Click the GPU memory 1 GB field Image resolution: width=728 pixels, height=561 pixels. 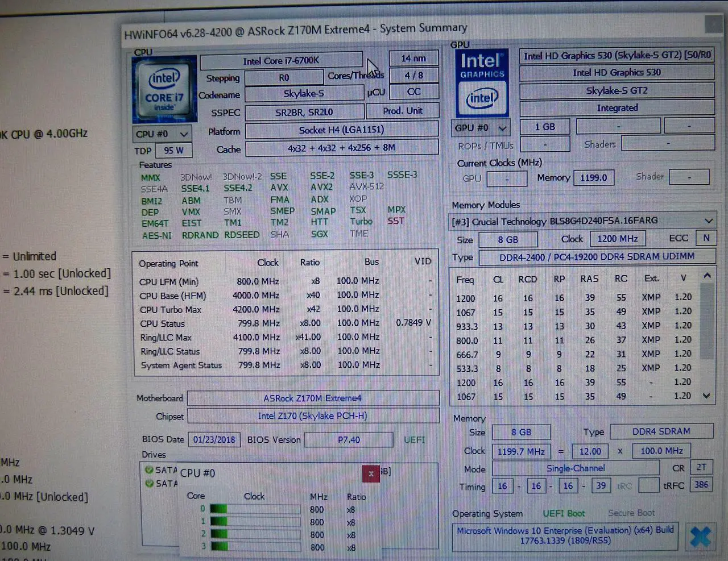coord(544,127)
